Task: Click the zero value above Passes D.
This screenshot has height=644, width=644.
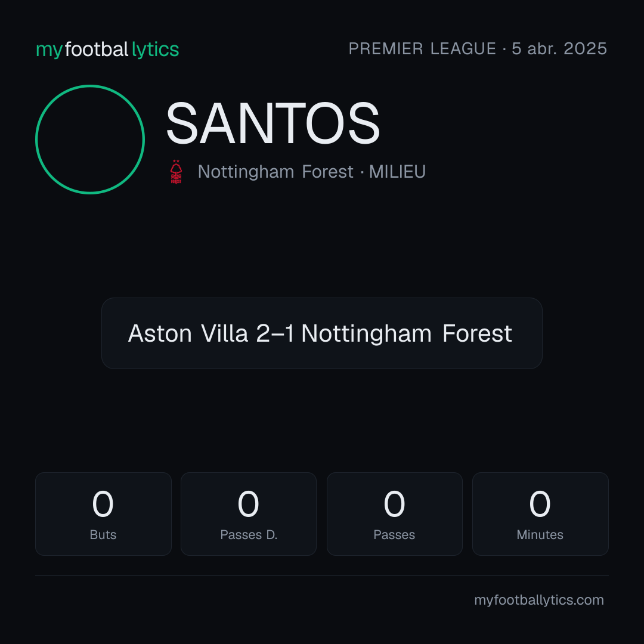Action: 249,504
